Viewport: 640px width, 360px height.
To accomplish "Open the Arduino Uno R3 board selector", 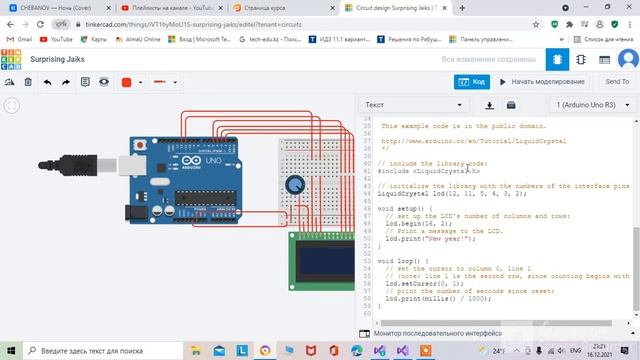I will pos(592,105).
